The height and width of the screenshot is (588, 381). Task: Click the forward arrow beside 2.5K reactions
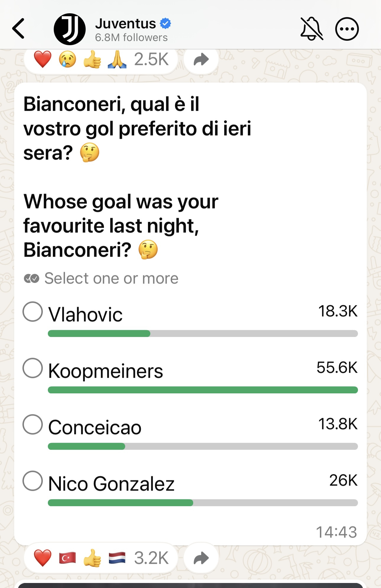[201, 60]
